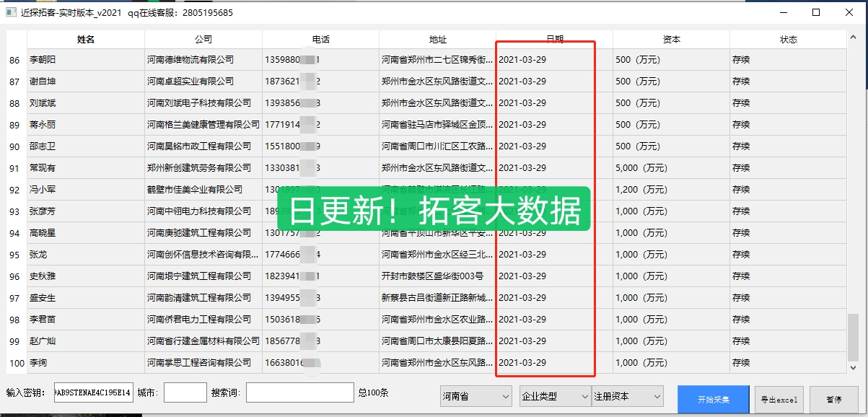
Task: Click the 导出excel button
Action: pyautogui.click(x=778, y=400)
